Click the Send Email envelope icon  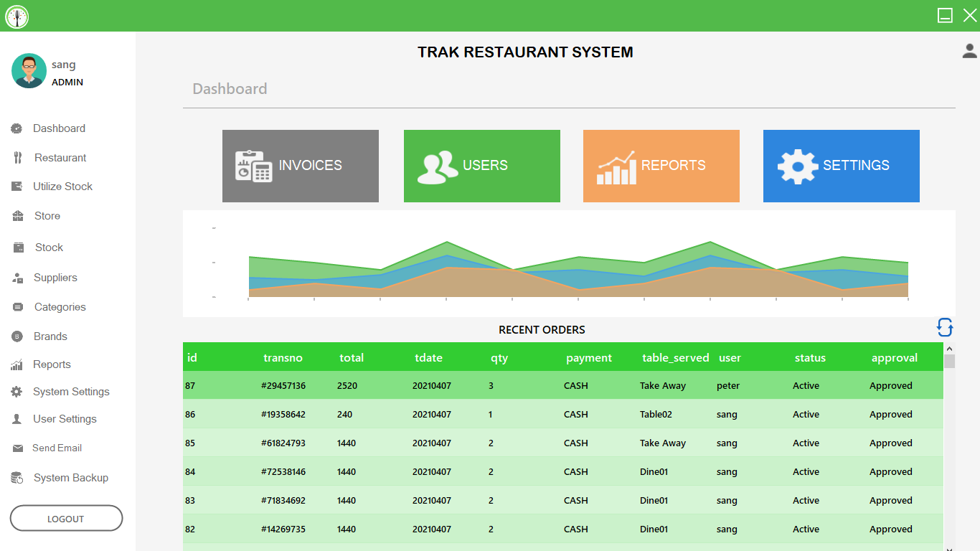18,448
